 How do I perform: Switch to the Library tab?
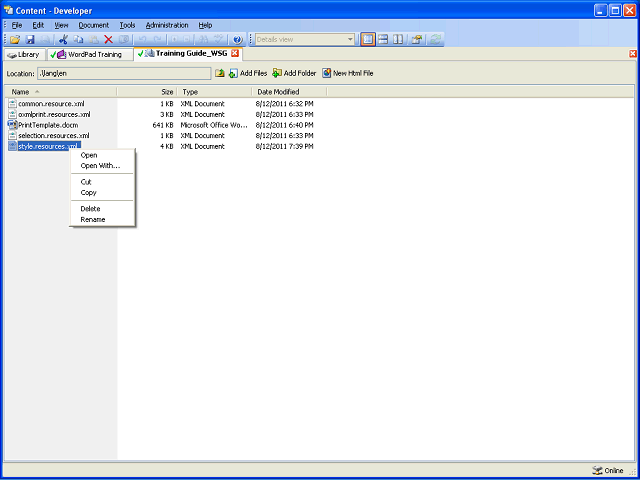[24, 54]
